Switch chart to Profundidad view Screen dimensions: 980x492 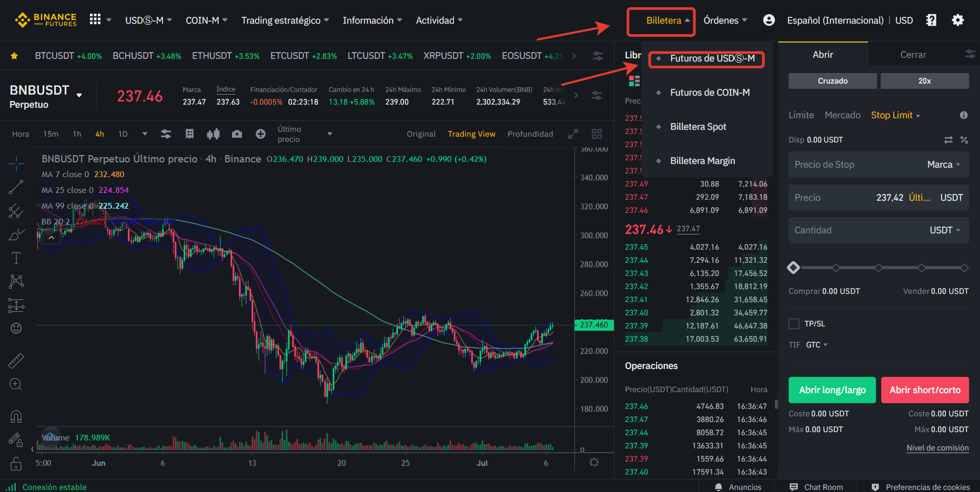530,134
